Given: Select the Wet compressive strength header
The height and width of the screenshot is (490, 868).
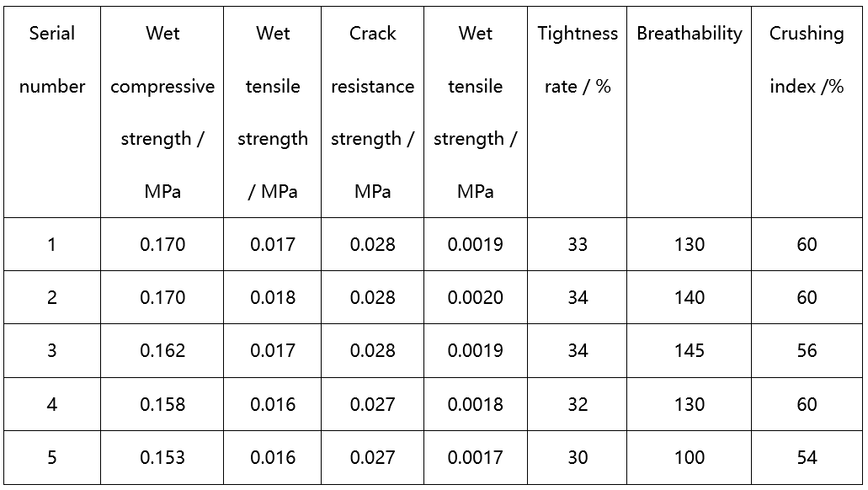Looking at the screenshot, I should pos(162,112).
